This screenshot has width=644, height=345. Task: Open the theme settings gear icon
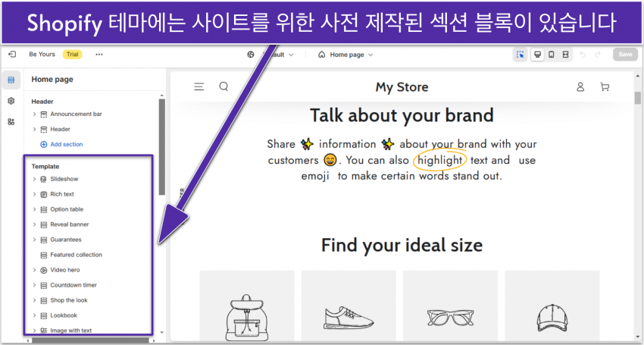(x=11, y=101)
